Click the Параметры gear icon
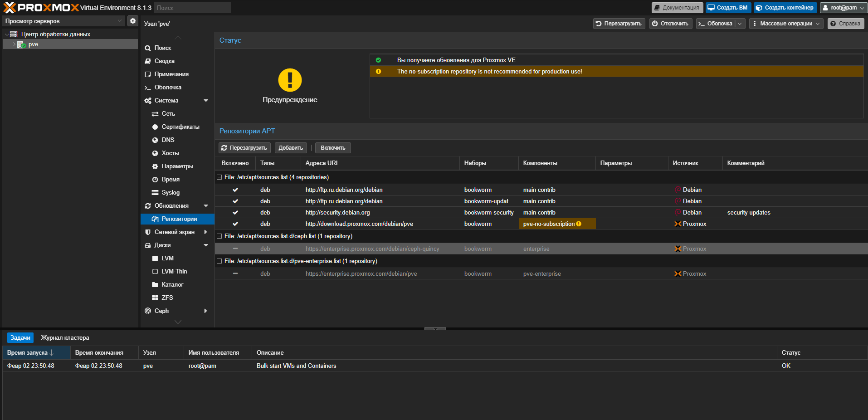This screenshot has height=420, width=868. 155,166
